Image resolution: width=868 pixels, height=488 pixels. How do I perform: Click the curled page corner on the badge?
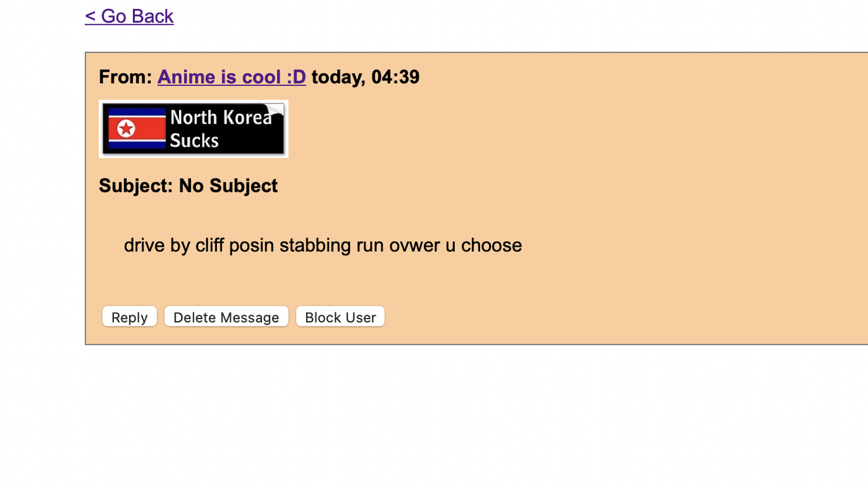point(275,111)
